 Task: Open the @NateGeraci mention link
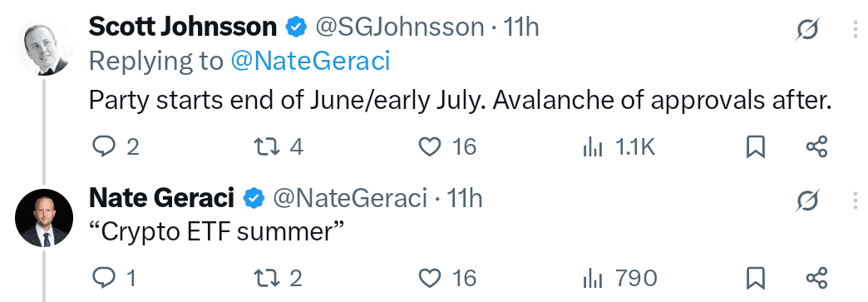(310, 62)
